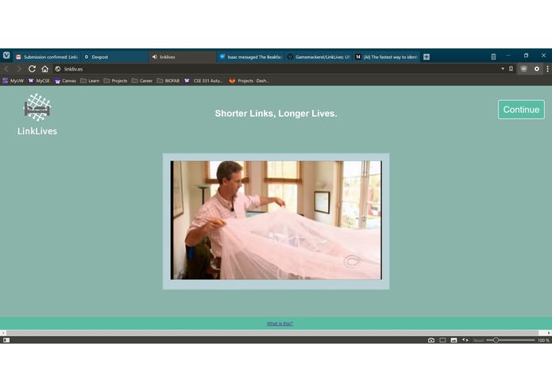Click the round extension icon beside uBlock

click(x=536, y=69)
